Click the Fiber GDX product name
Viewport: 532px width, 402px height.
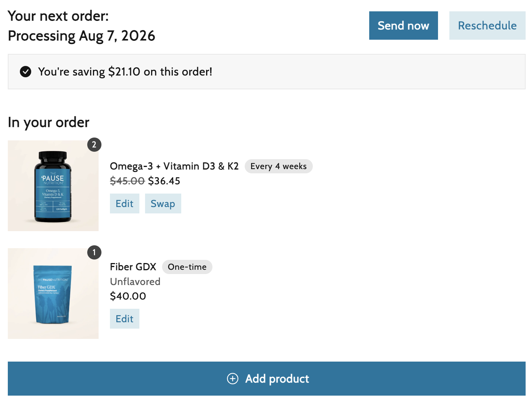coord(133,267)
